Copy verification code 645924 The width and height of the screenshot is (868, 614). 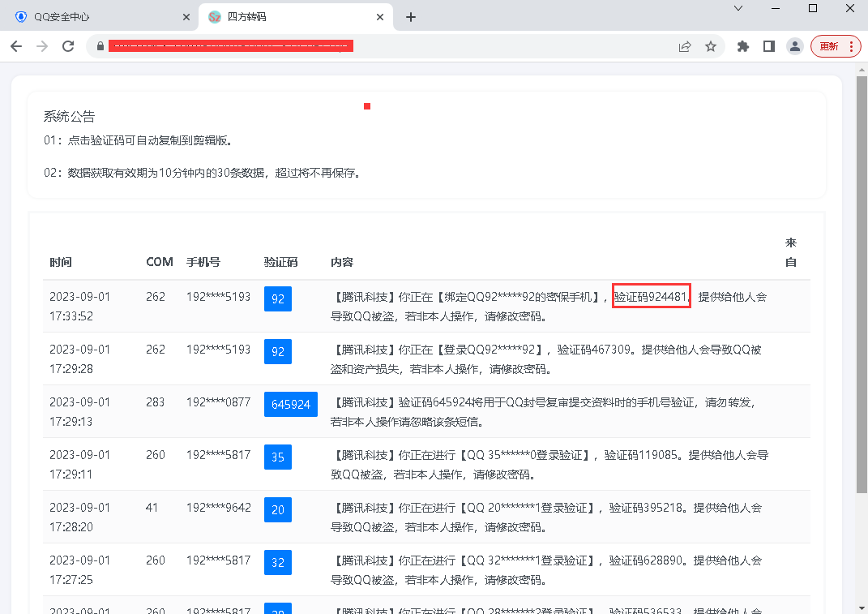[x=290, y=404]
